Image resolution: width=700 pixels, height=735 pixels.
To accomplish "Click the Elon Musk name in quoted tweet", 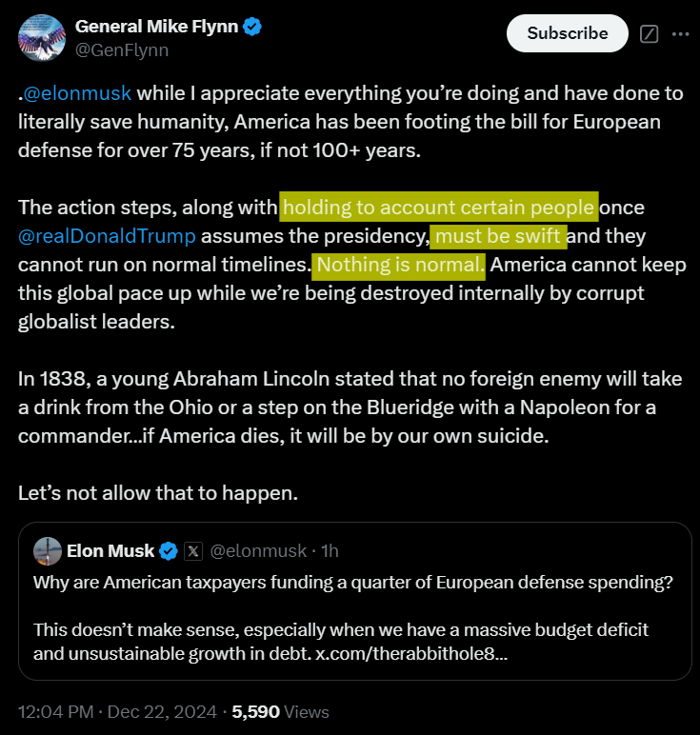I will [110, 550].
